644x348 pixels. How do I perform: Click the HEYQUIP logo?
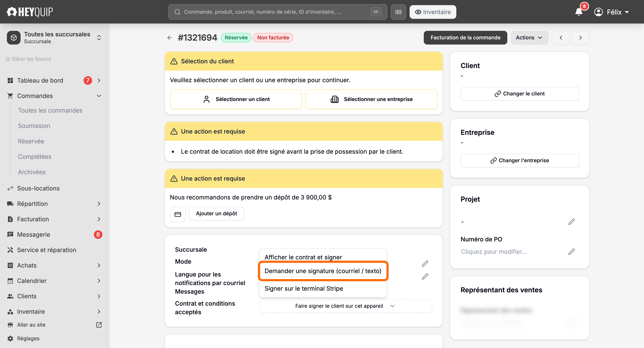30,12
